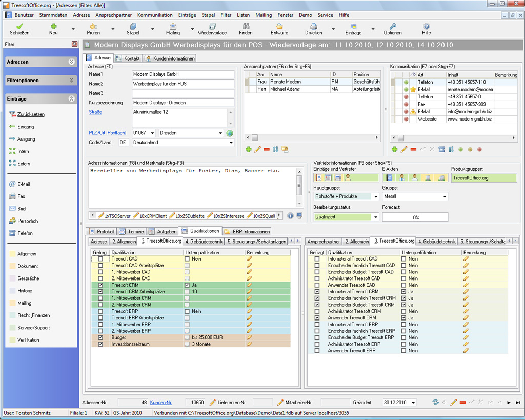Uncheck the Treesoft CRM Gefragt checkbox
Image resolution: width=525 pixels, height=420 pixels.
pyautogui.click(x=100, y=285)
